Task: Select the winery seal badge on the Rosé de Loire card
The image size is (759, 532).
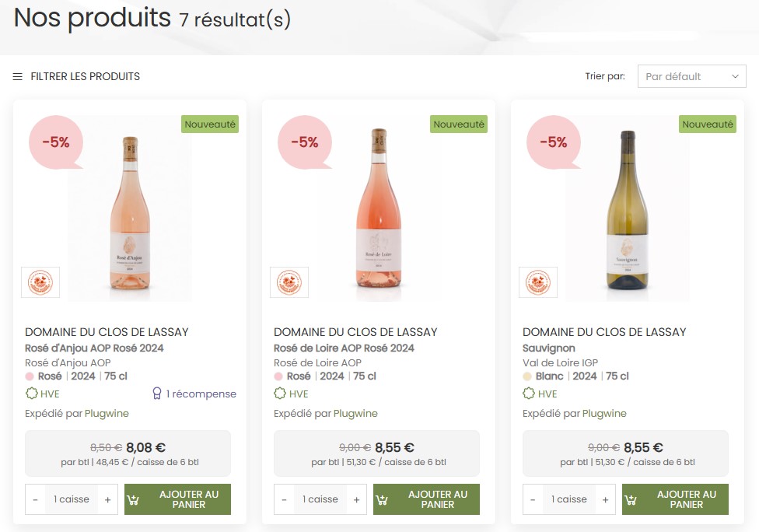Action: pos(289,282)
